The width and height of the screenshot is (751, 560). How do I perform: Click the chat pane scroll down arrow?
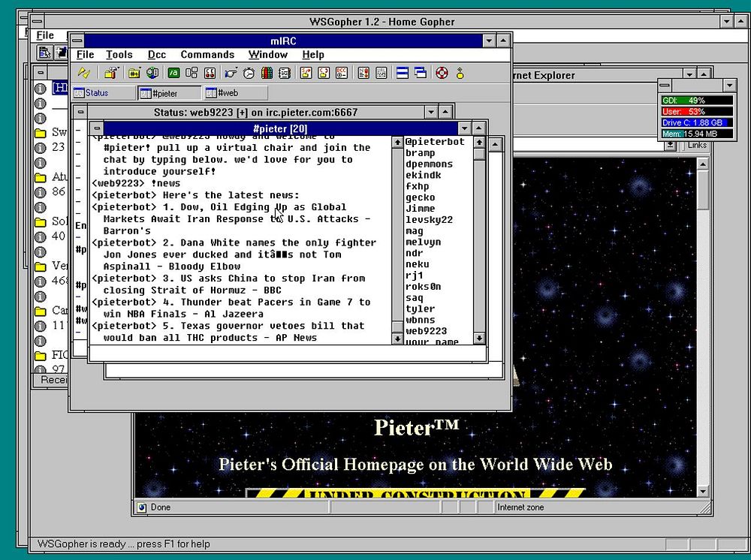point(397,339)
